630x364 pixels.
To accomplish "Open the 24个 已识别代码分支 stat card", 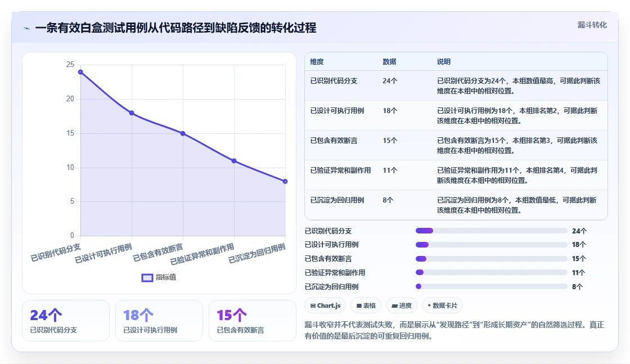I will point(66,321).
